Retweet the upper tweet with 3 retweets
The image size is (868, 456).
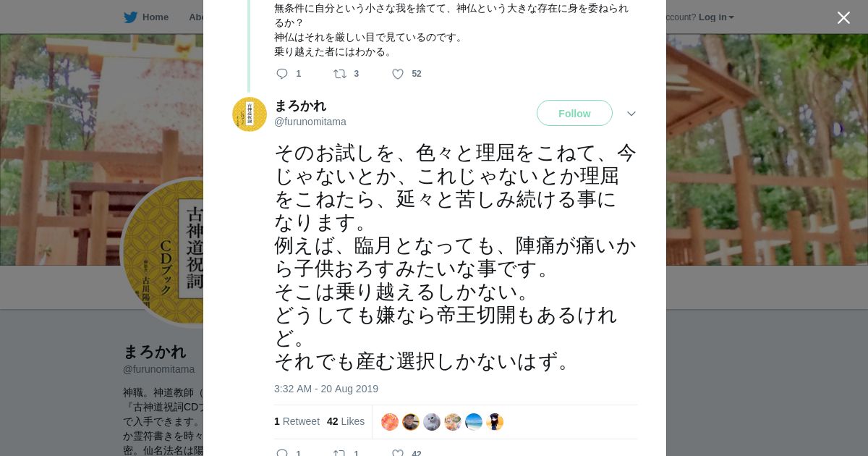pos(340,74)
